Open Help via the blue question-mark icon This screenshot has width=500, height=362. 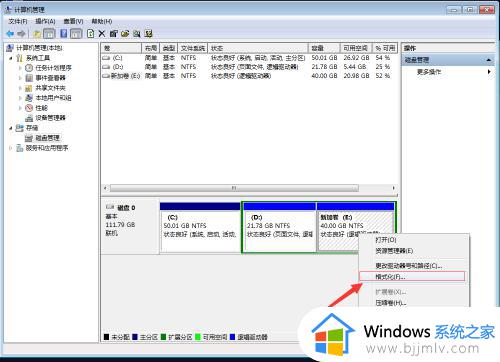[64, 34]
